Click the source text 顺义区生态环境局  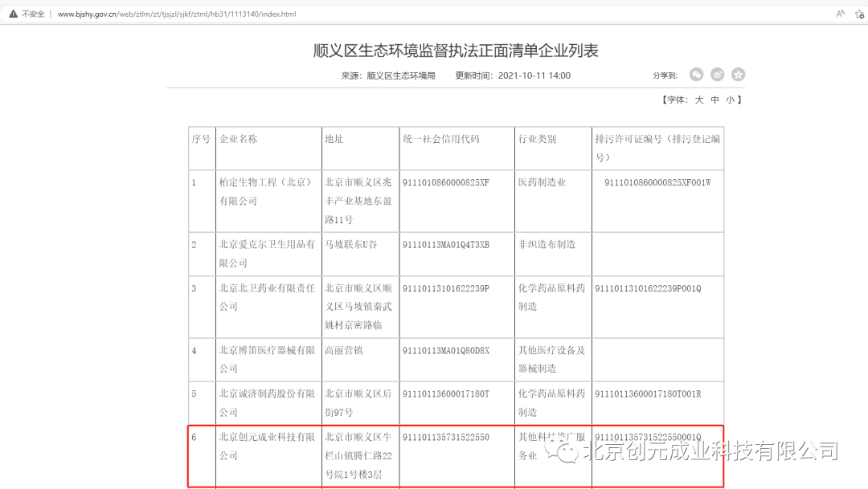[x=400, y=75]
